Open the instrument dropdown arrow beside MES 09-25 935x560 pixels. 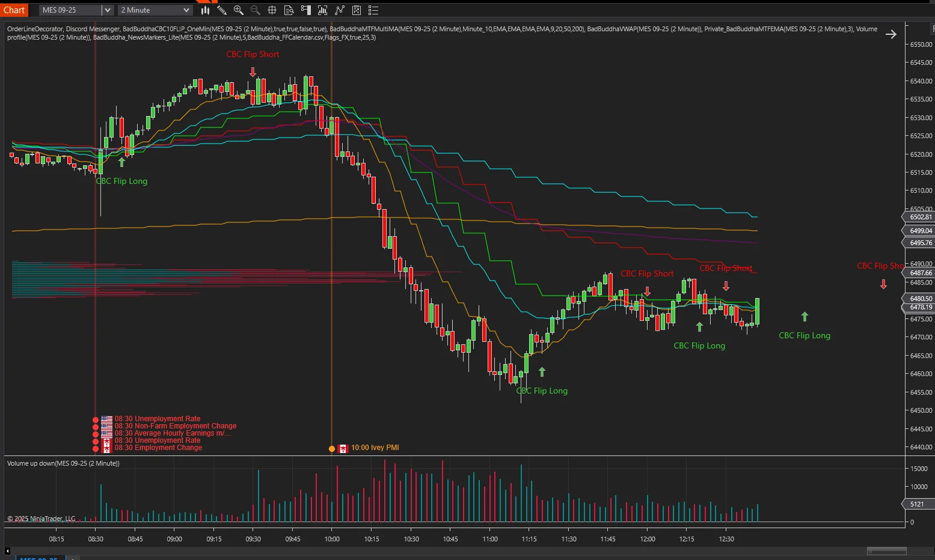(107, 10)
